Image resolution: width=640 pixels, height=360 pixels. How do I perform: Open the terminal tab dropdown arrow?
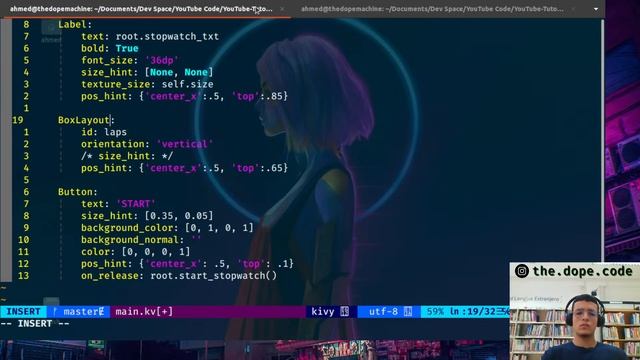coord(596,9)
